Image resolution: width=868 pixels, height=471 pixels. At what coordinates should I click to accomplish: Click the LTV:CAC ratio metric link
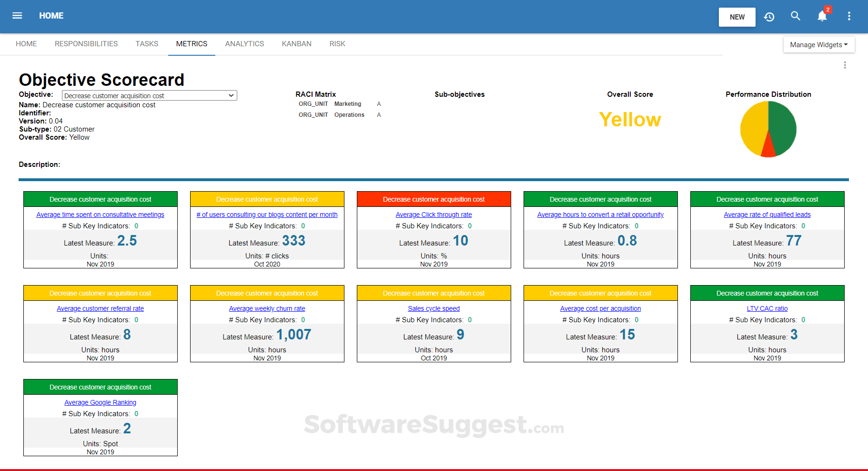click(x=767, y=308)
